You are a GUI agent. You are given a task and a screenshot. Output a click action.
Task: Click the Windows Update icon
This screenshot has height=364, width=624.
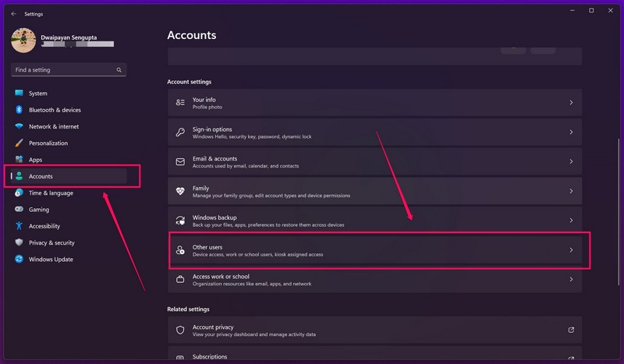(x=19, y=259)
